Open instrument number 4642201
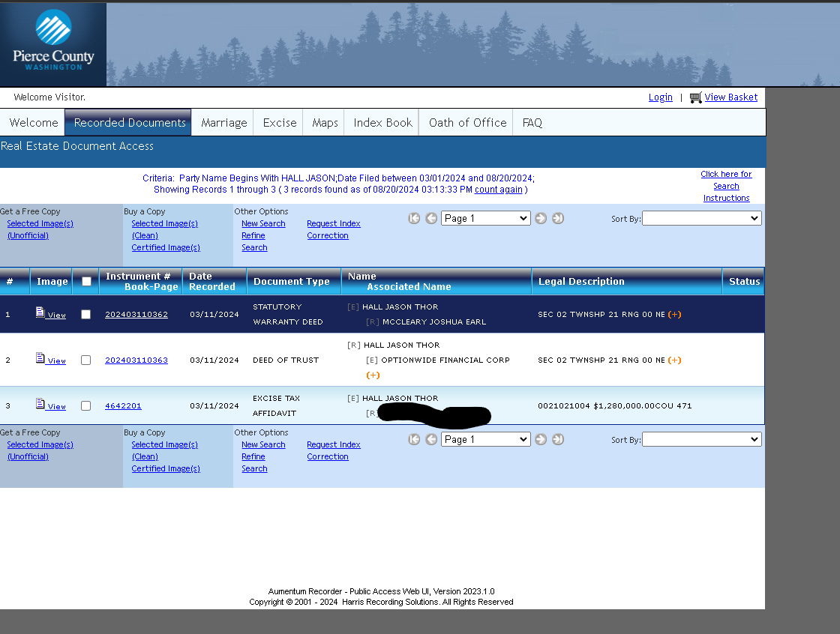The image size is (840, 634). (x=123, y=406)
